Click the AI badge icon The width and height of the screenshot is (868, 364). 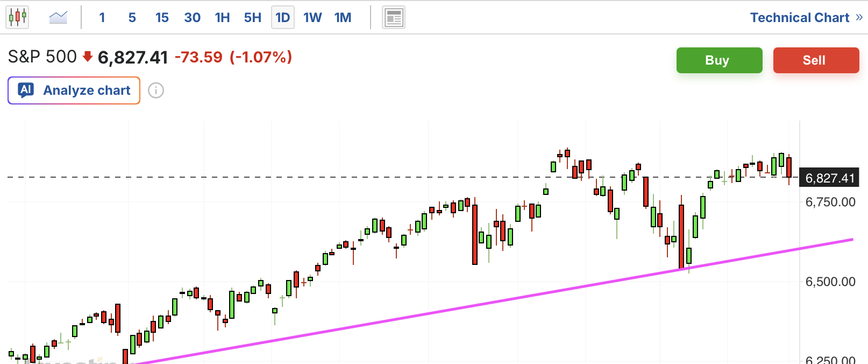click(26, 90)
